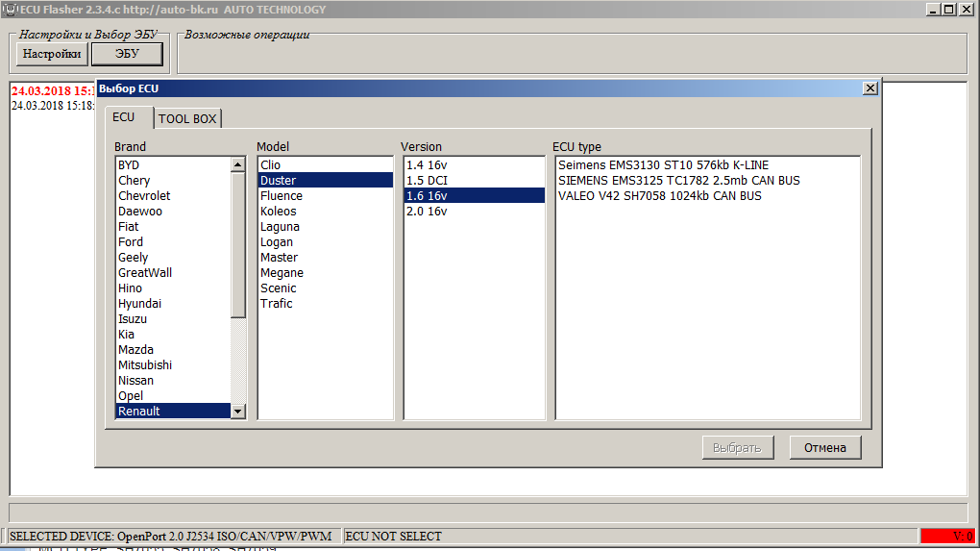Choose Scenic model
The height and width of the screenshot is (551, 980).
(x=326, y=288)
